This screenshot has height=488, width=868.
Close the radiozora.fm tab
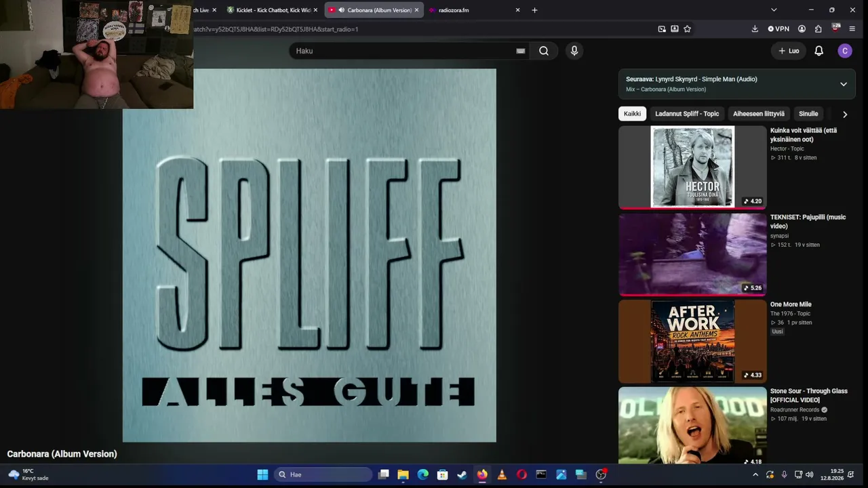click(x=517, y=10)
